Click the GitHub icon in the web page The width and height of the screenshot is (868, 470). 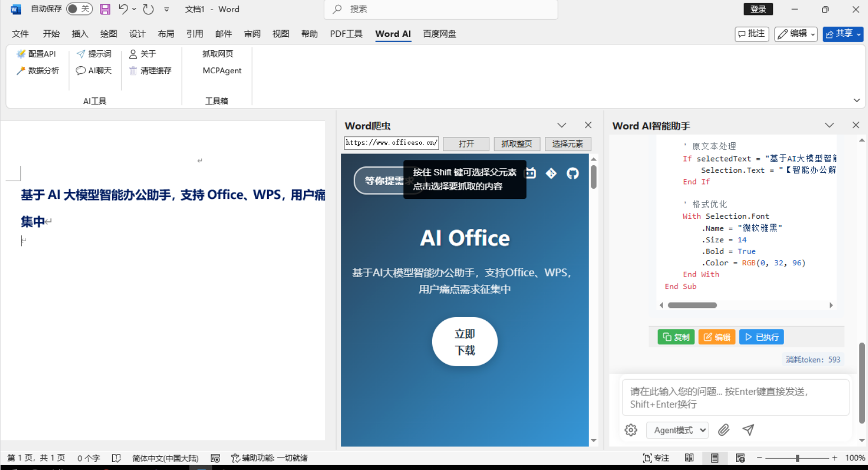573,173
